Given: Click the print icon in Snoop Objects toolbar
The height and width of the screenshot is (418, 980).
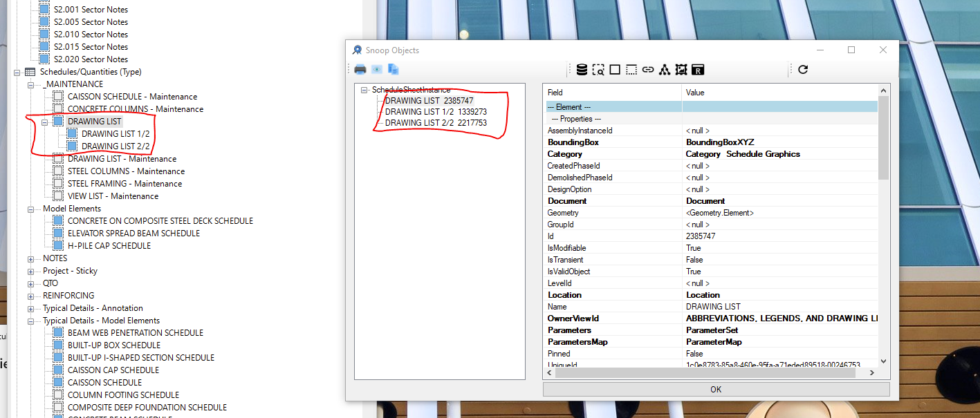Looking at the screenshot, I should click(x=360, y=69).
